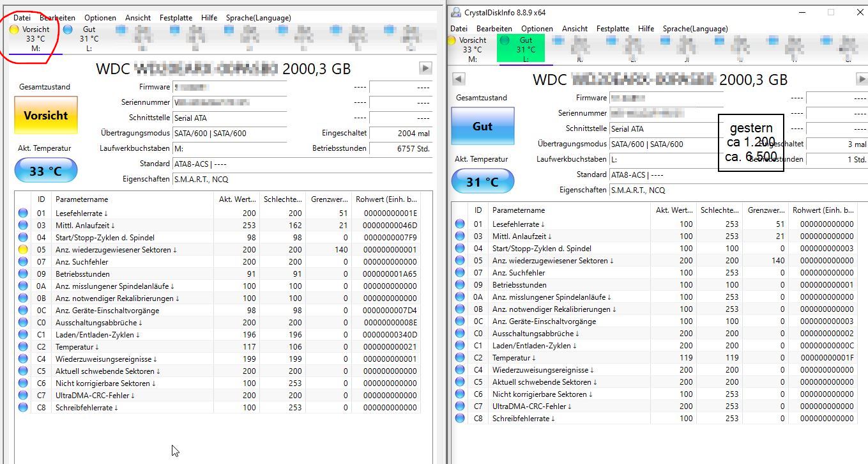Click status icon of Schreibfehlerrate row, right window

coord(460,418)
